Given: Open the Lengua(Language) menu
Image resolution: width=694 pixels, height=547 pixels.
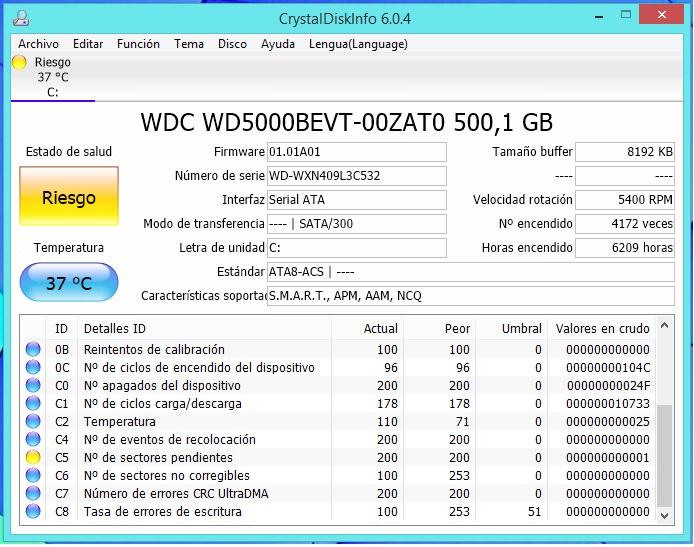Looking at the screenshot, I should click(x=358, y=44).
